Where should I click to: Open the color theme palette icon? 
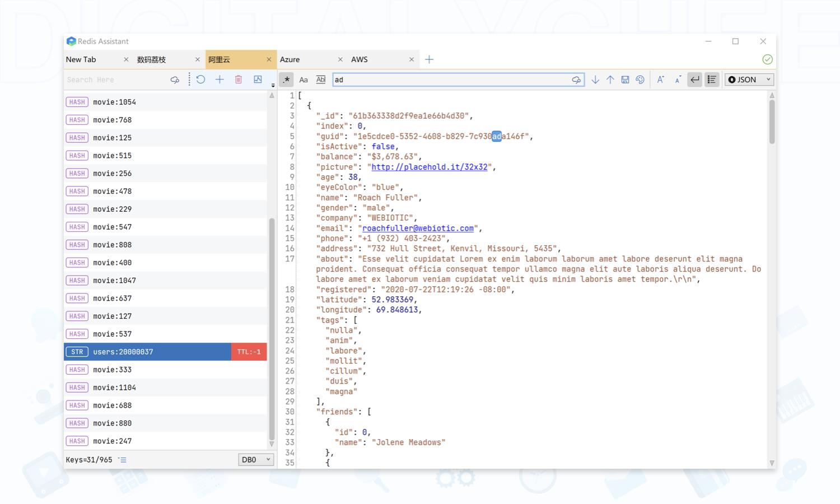click(640, 80)
